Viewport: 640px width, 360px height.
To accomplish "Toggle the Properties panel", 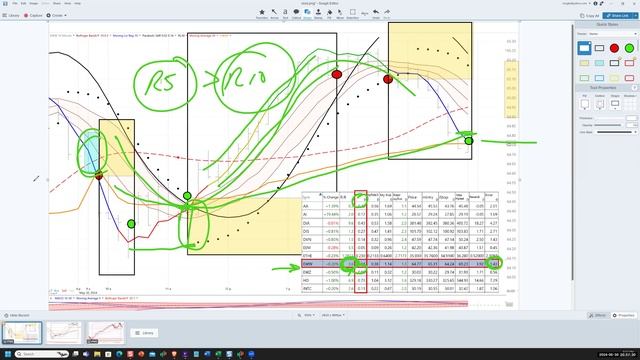I will tap(623, 315).
